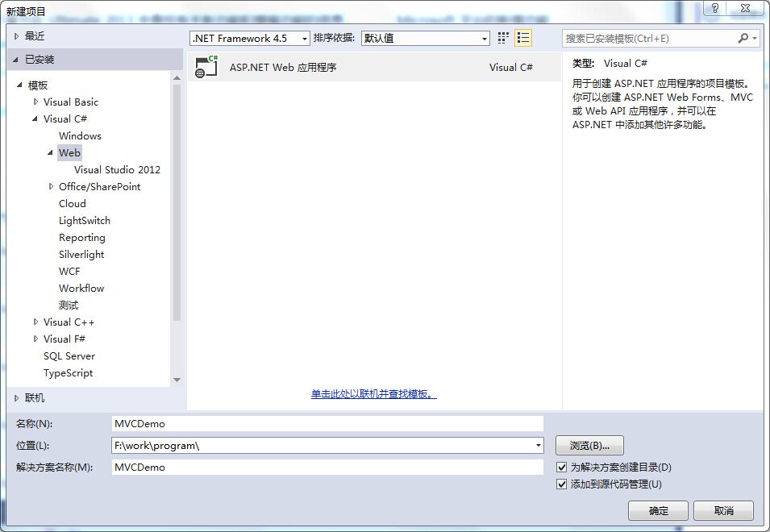
Task: Select the Visual Basic label
Action: [x=71, y=102]
